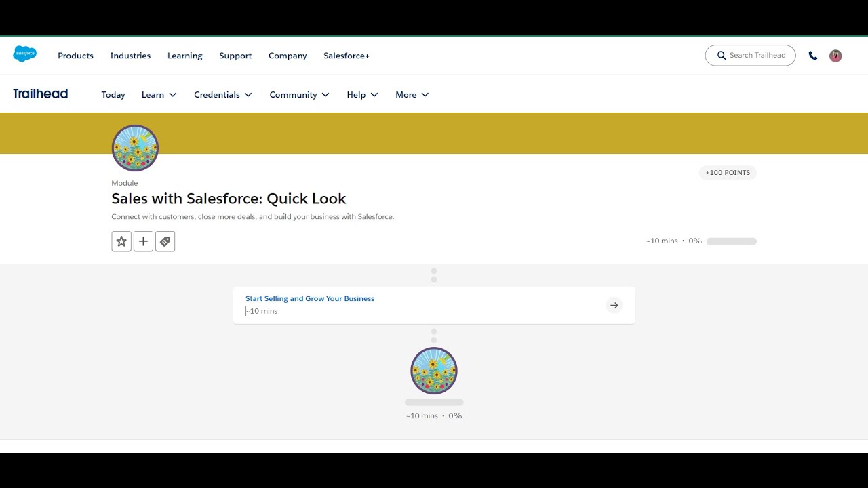Click the tag icon button
868x488 pixels.
tap(165, 241)
